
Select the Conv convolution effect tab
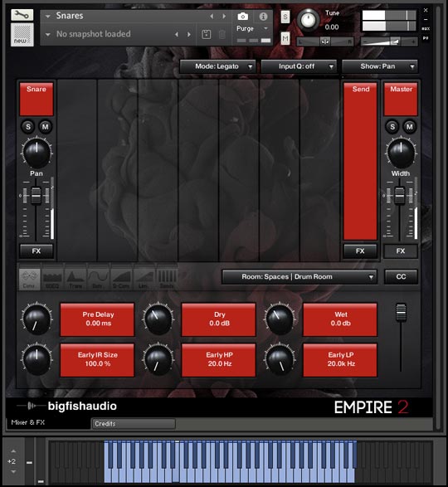click(x=30, y=280)
